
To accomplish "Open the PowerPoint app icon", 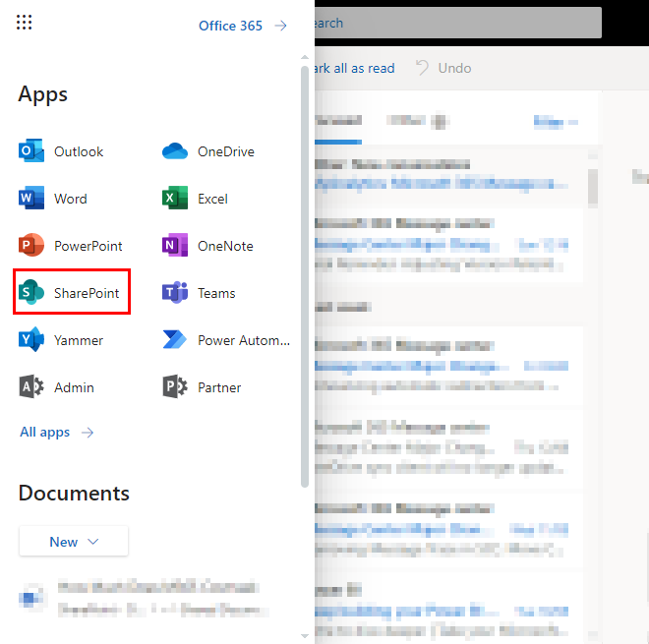I will [31, 246].
